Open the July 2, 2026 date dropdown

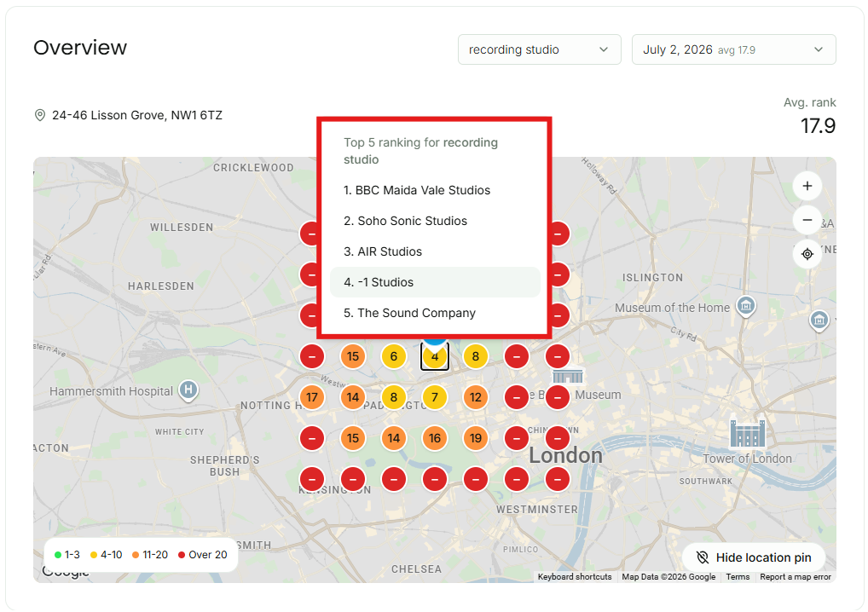coord(733,49)
